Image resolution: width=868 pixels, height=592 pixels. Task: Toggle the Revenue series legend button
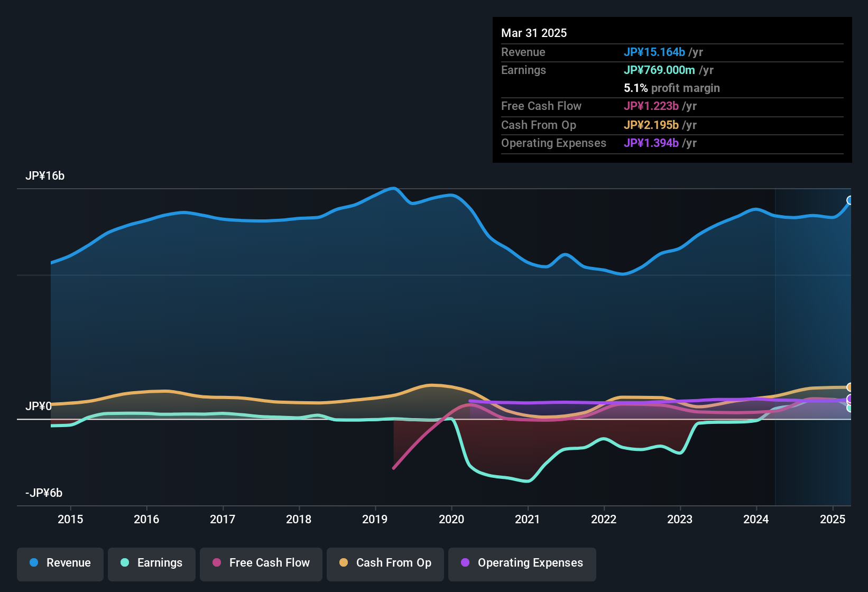tap(60, 564)
